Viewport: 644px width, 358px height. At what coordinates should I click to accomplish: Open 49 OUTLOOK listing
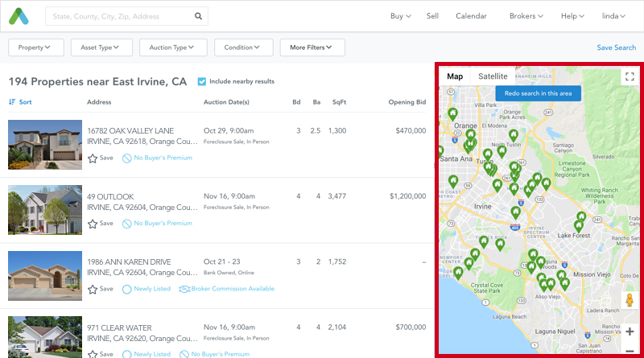click(110, 196)
